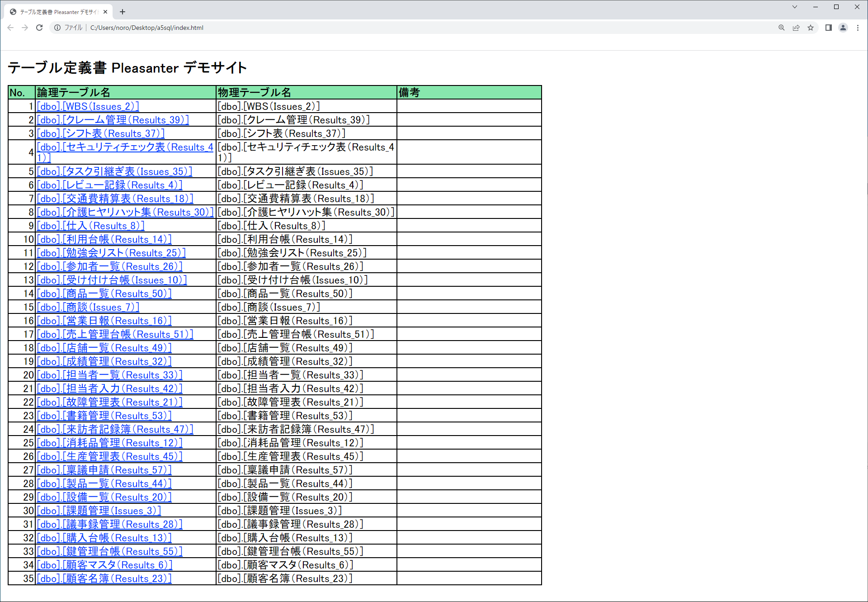Screen dimensions: 868x602
Task: Reload the page
Action: click(x=39, y=28)
